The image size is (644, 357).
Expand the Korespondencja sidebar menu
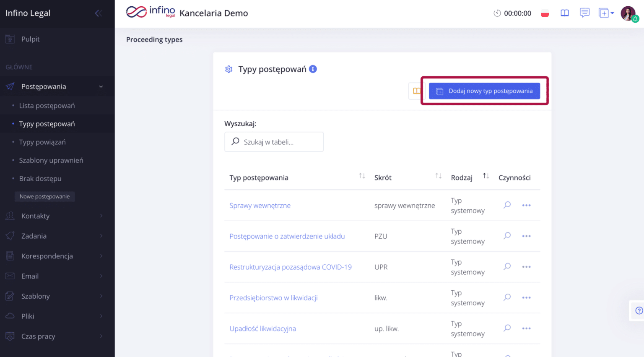tap(57, 256)
